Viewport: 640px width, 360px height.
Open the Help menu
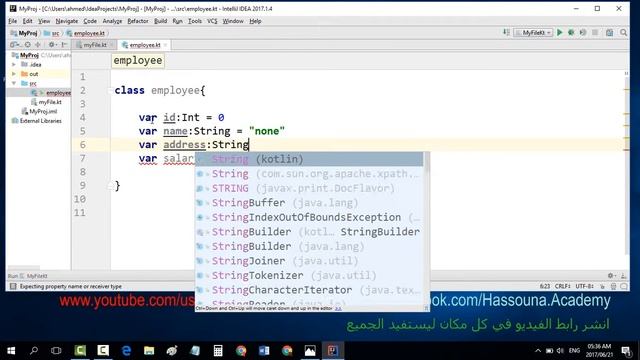click(x=255, y=21)
